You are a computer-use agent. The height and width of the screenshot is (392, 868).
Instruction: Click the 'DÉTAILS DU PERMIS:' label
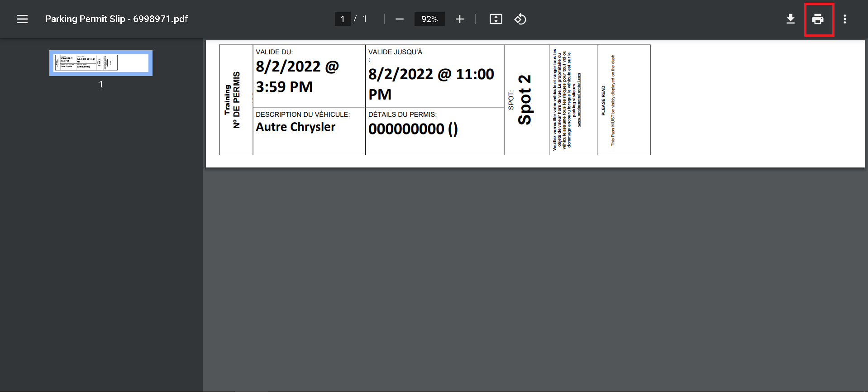(x=402, y=115)
